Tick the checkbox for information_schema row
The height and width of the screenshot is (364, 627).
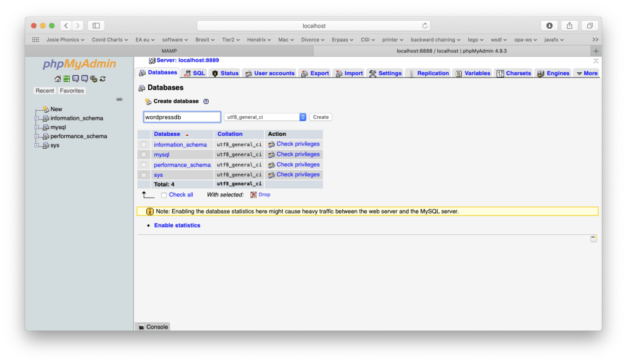[144, 145]
